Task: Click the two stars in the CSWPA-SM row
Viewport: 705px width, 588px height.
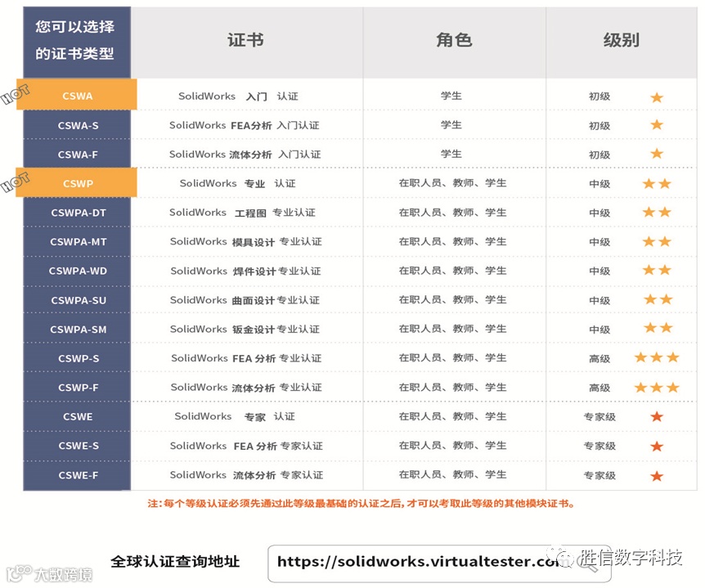Action: point(658,328)
